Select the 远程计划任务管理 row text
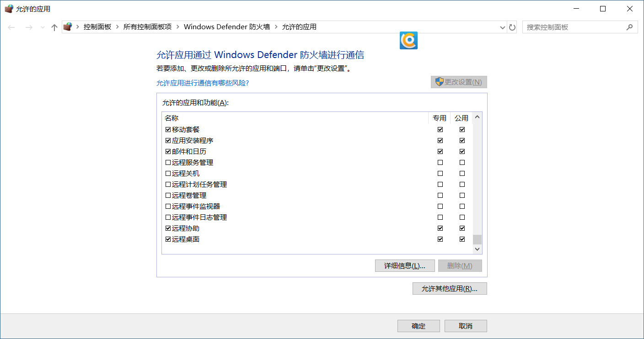The height and width of the screenshot is (339, 644). [x=199, y=185]
